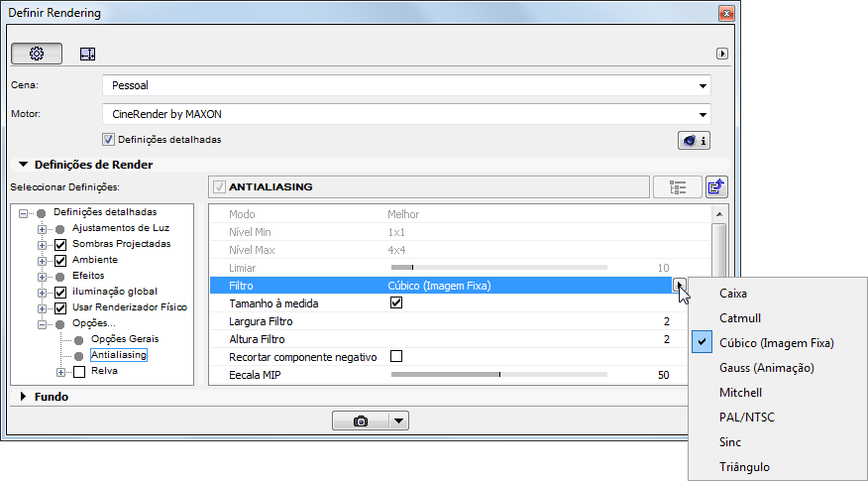The image size is (868, 481).
Task: Uncheck the Ambiente checkbox
Action: coord(60,261)
